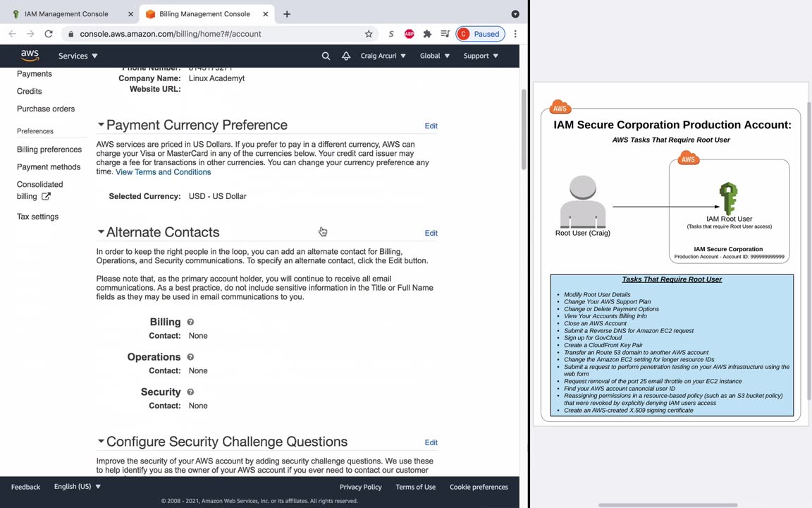Collapse the Payment Currency Preference section
The image size is (812, 508).
click(x=101, y=124)
